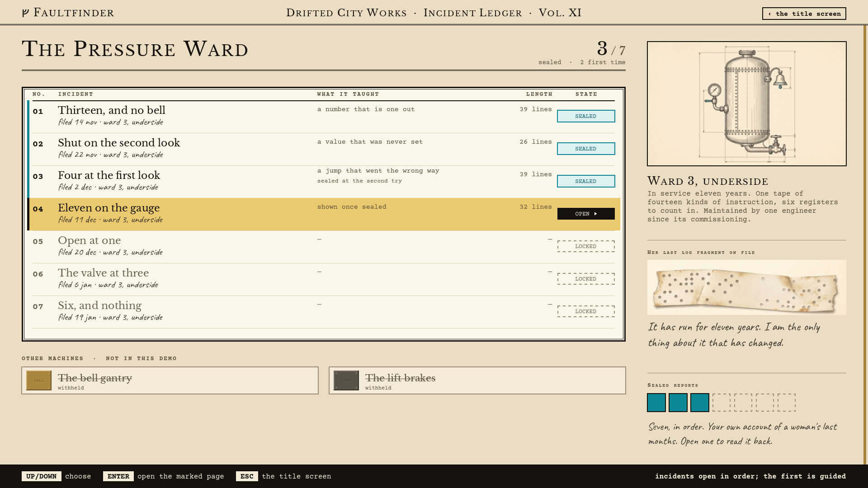The height and width of the screenshot is (488, 868).
Task: Click the UP/DOWN key hint
Action: 42,476
